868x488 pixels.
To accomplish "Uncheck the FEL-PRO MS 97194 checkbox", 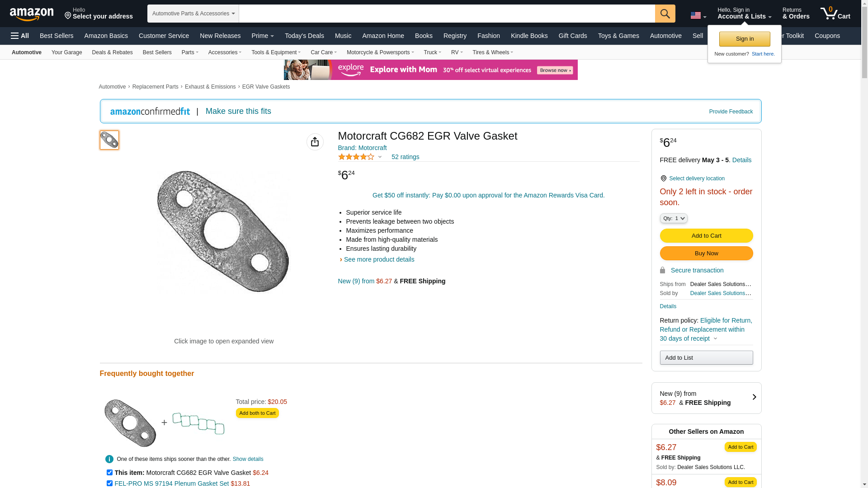I will pyautogui.click(x=109, y=483).
